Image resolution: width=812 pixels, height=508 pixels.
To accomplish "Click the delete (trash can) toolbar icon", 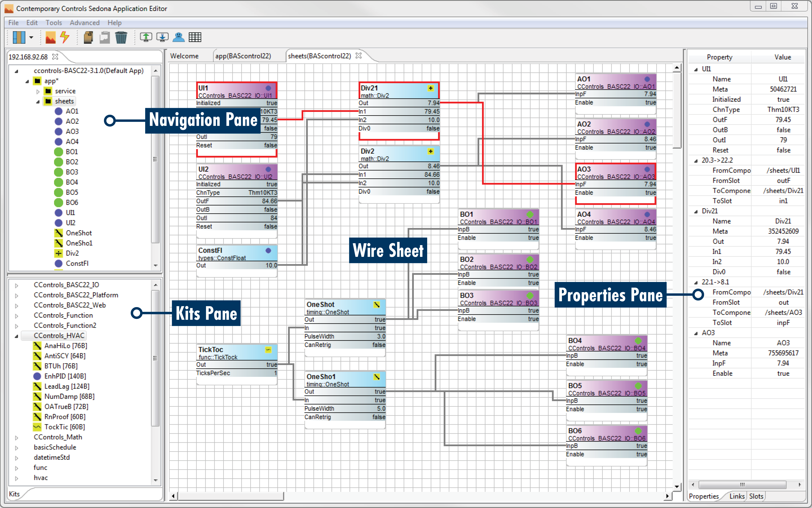I will [x=121, y=37].
